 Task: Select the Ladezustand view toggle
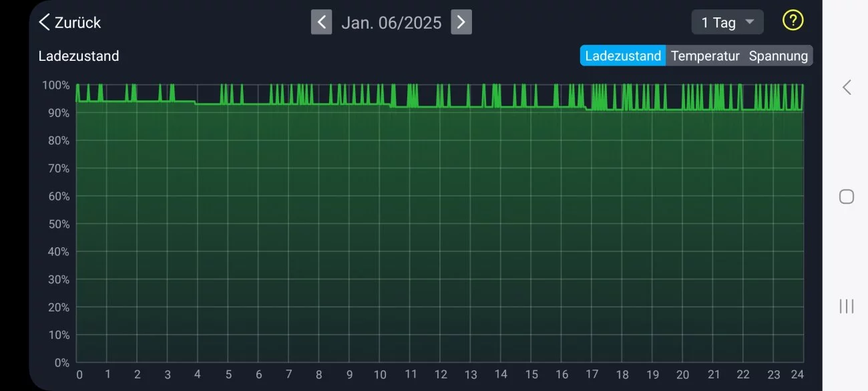click(623, 56)
